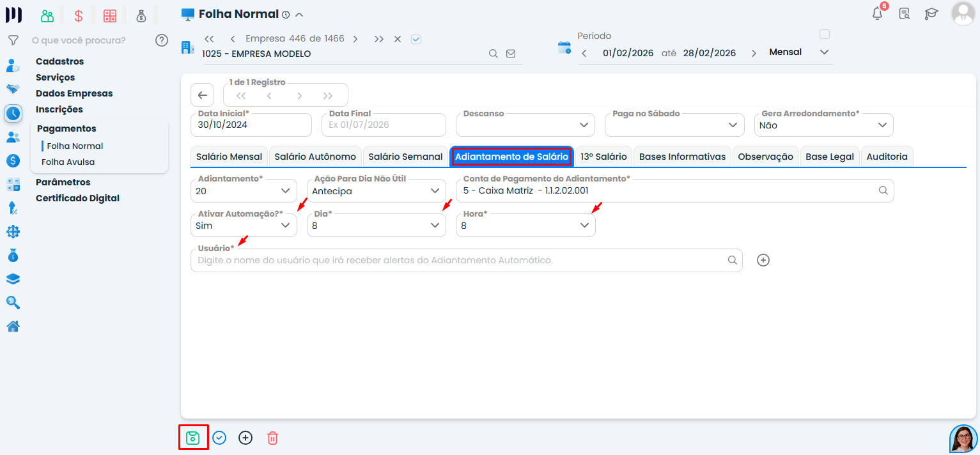Open notifications bell with 5 badge
The image size is (980, 455).
(x=878, y=13)
